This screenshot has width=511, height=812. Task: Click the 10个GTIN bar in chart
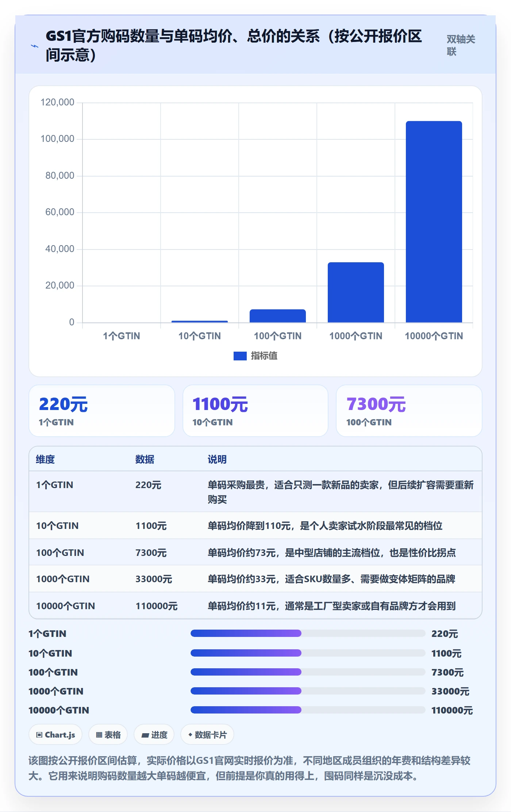pos(199,321)
